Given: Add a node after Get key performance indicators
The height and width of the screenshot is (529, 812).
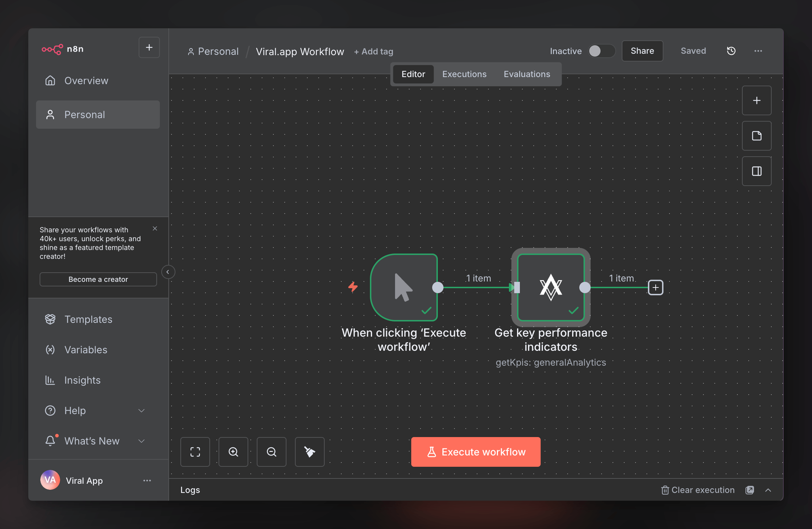Looking at the screenshot, I should tap(655, 287).
